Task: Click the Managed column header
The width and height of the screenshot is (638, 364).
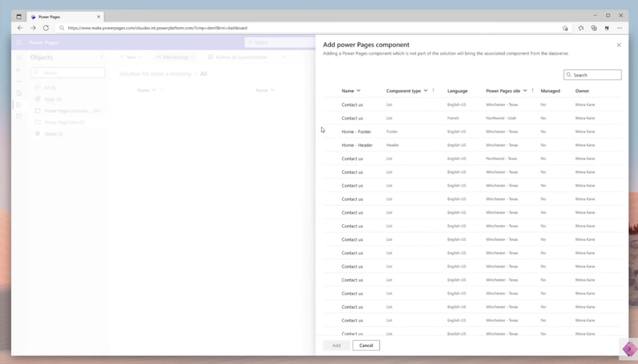Action: click(x=550, y=91)
